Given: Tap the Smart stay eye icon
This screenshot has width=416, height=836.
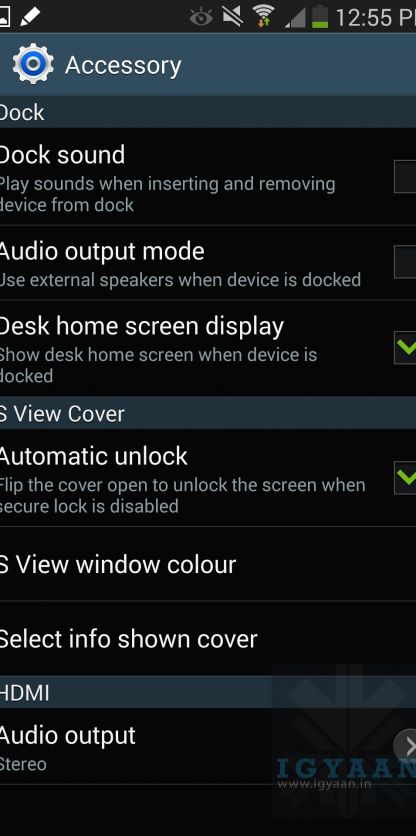Looking at the screenshot, I should coord(201,17).
